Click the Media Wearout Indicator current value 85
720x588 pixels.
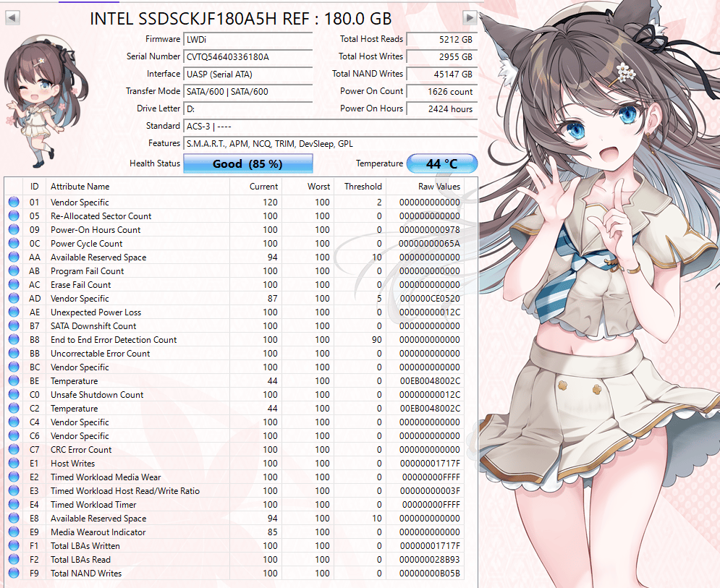click(272, 532)
